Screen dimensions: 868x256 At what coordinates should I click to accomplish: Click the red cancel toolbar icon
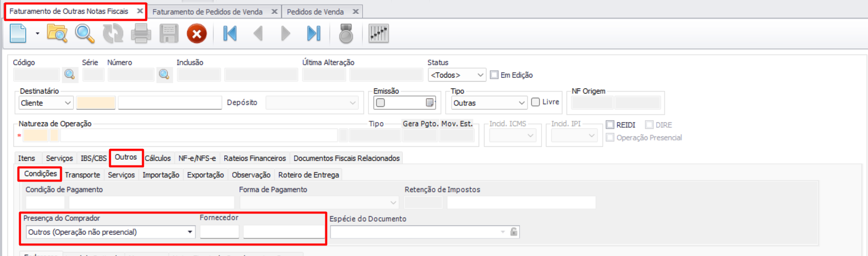click(x=196, y=34)
